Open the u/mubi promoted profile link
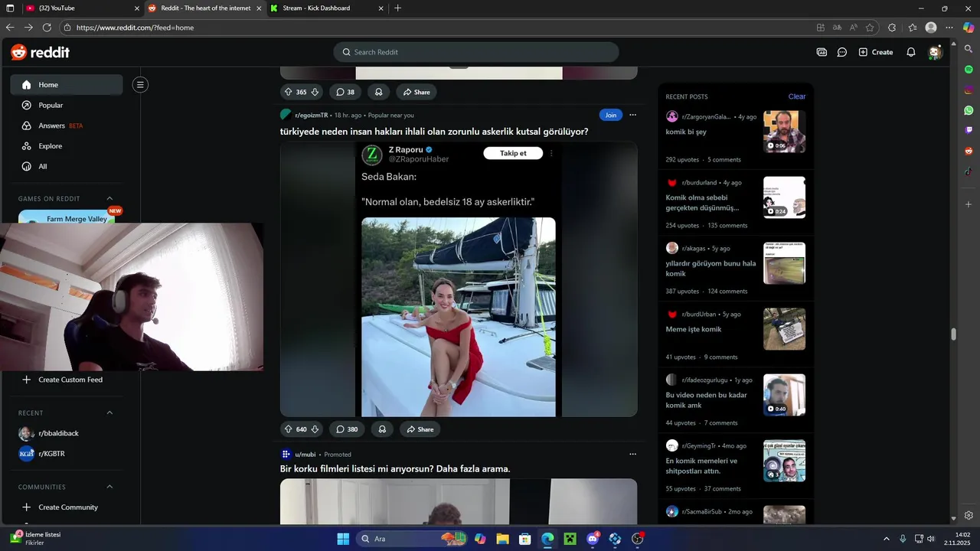 (x=305, y=454)
